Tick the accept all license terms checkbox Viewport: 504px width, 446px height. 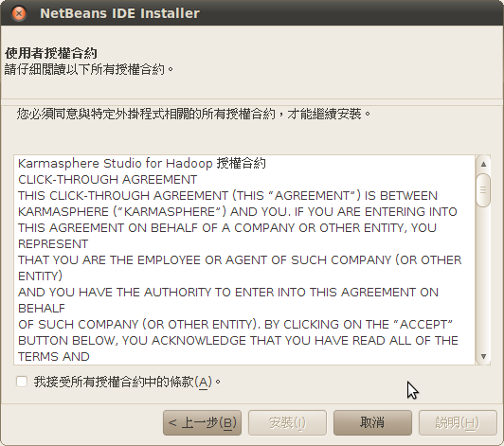pos(22,382)
